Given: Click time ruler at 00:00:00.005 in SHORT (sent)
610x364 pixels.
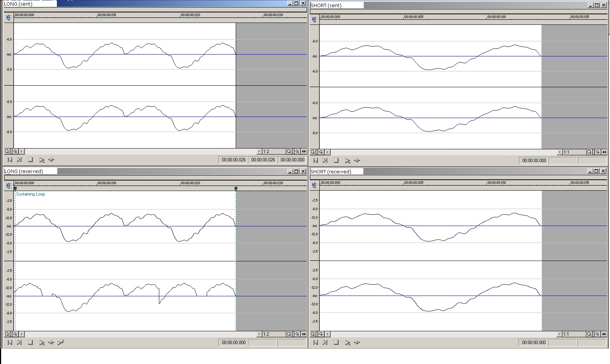Looking at the screenshot, I should (413, 17).
